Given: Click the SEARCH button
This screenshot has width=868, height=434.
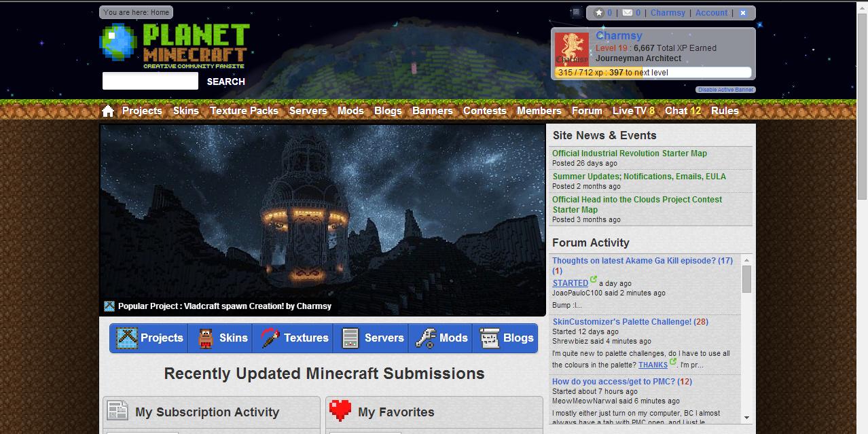Looking at the screenshot, I should pyautogui.click(x=225, y=82).
